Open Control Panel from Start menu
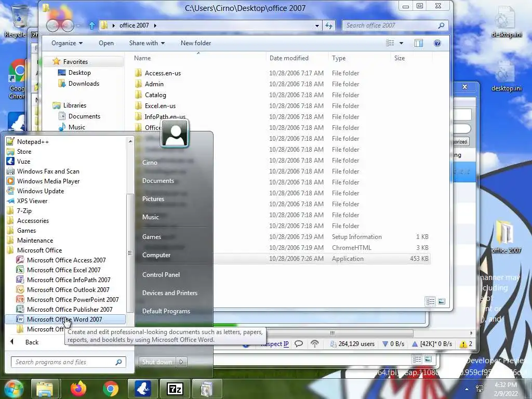Screen dimensions: 532x399 [161, 275]
